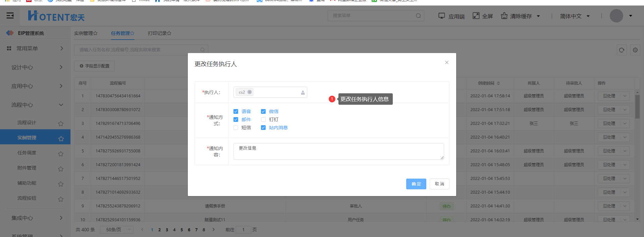The image size is (644, 237).
Task: Click the search icon in menu search box
Action: click(418, 16)
